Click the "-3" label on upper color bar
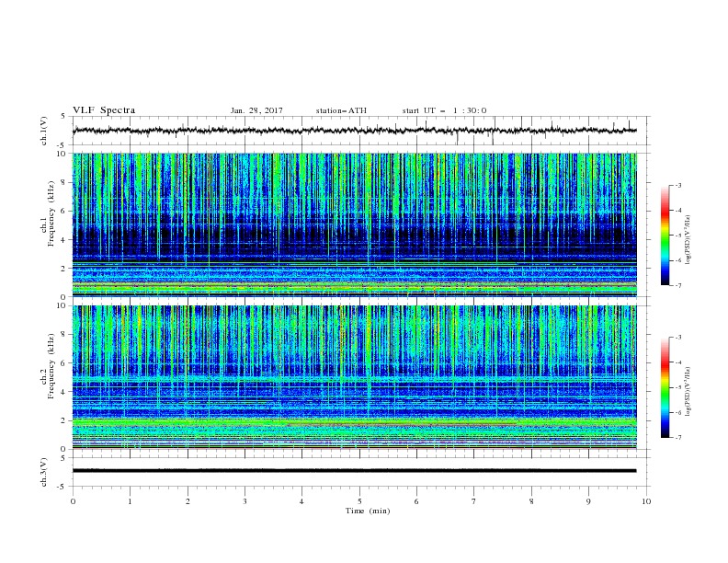The width and height of the screenshot is (728, 563). click(x=677, y=185)
